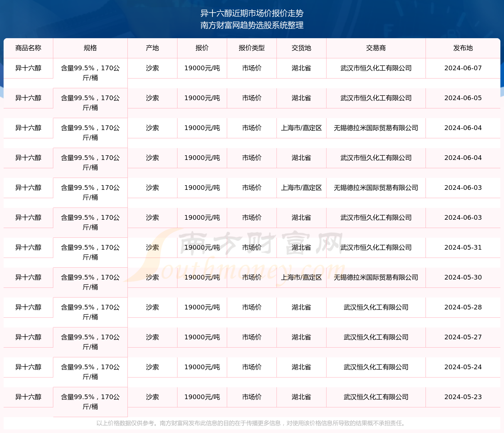The width and height of the screenshot is (504, 433).
Task: Click the date cell 2024-05-31
Action: click(463, 247)
